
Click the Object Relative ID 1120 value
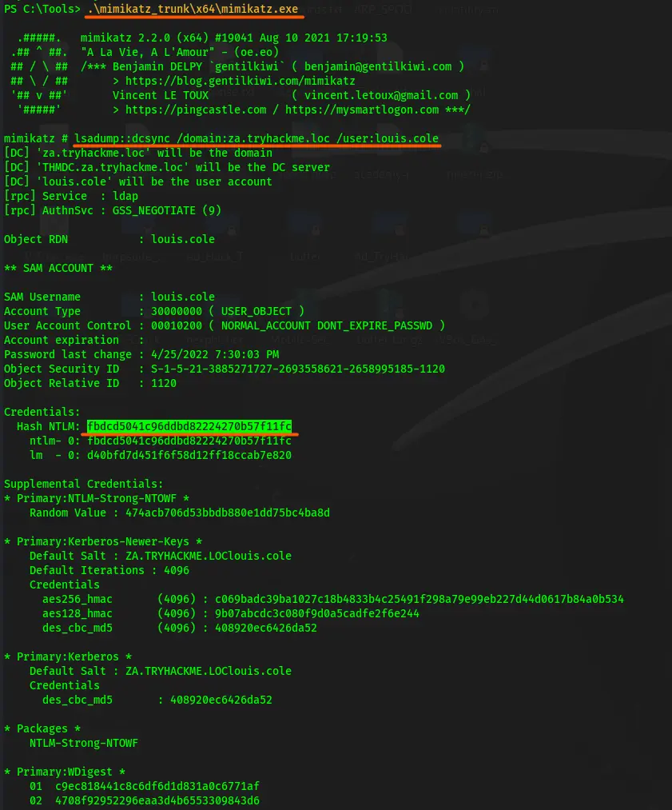tap(164, 383)
